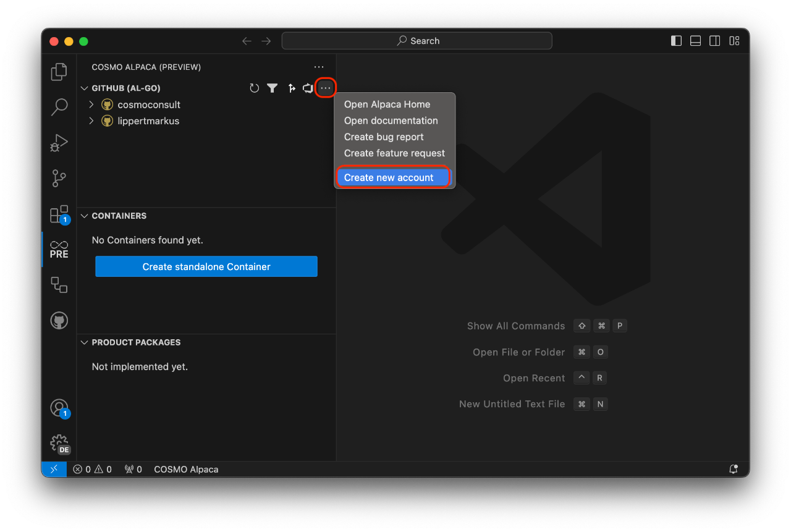Collapse the GITHUB (AL-GO) section

pos(85,88)
